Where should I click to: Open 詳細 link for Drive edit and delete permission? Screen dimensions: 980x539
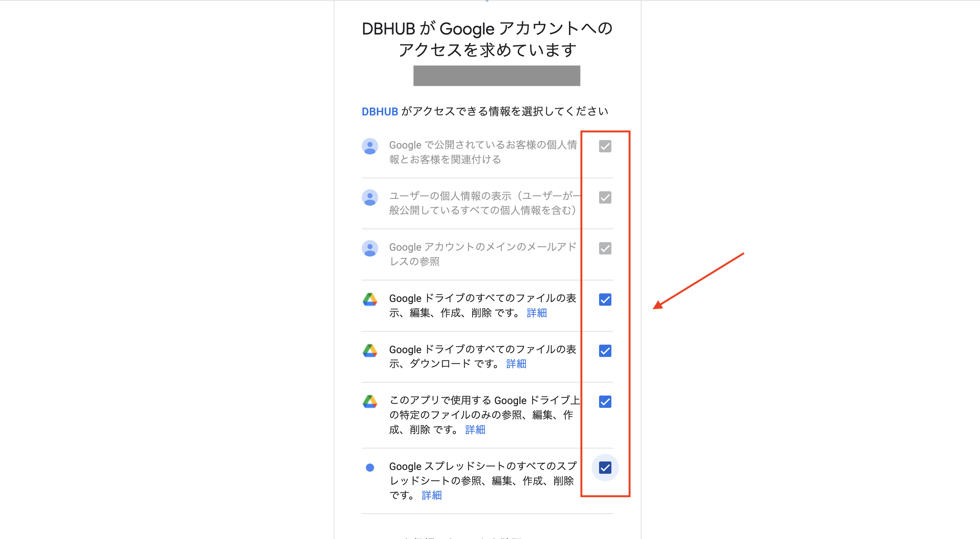pyautogui.click(x=537, y=313)
